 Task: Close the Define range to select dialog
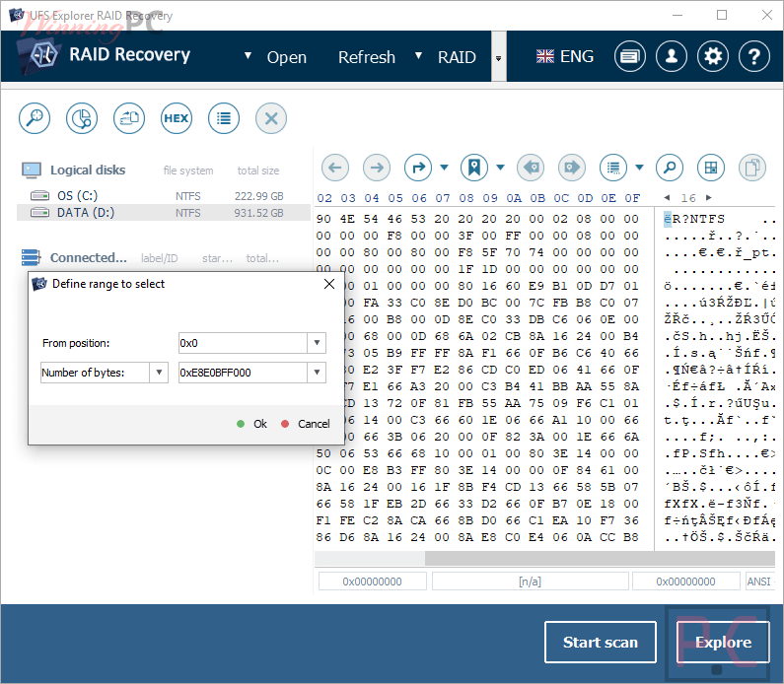[x=329, y=284]
